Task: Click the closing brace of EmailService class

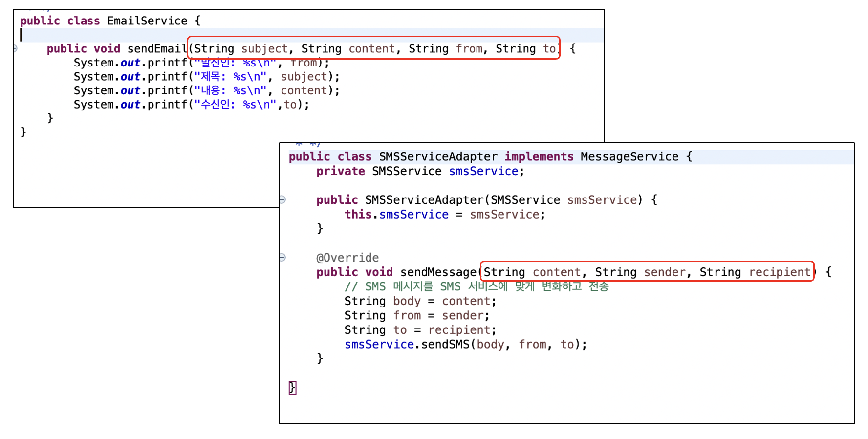Action: [23, 132]
